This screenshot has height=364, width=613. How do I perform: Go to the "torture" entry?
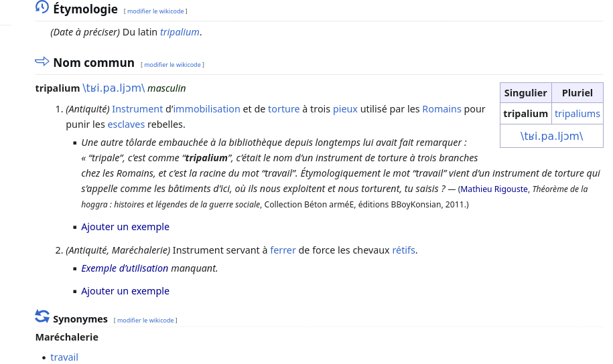coord(283,109)
